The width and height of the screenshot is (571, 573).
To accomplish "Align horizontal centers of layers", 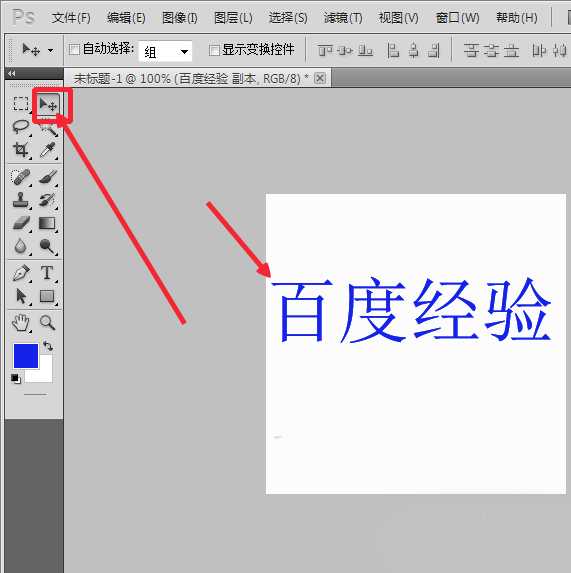I will coord(414,50).
